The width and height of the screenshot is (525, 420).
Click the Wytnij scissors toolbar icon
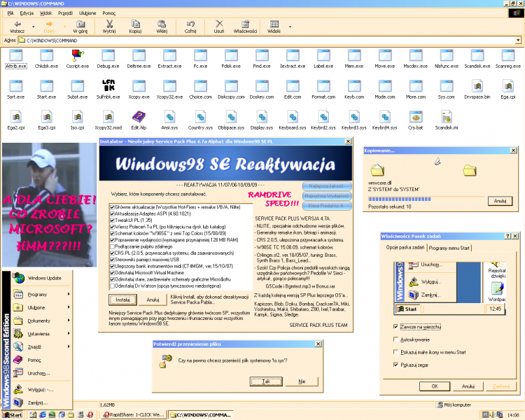tap(109, 24)
